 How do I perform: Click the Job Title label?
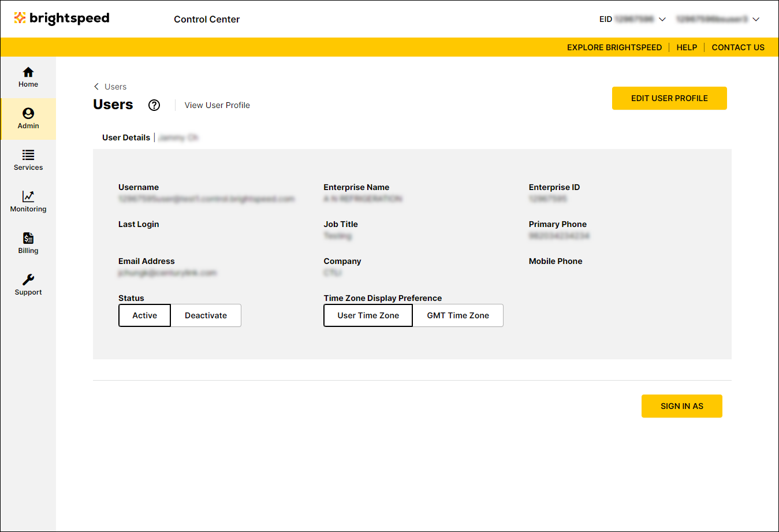coord(341,224)
